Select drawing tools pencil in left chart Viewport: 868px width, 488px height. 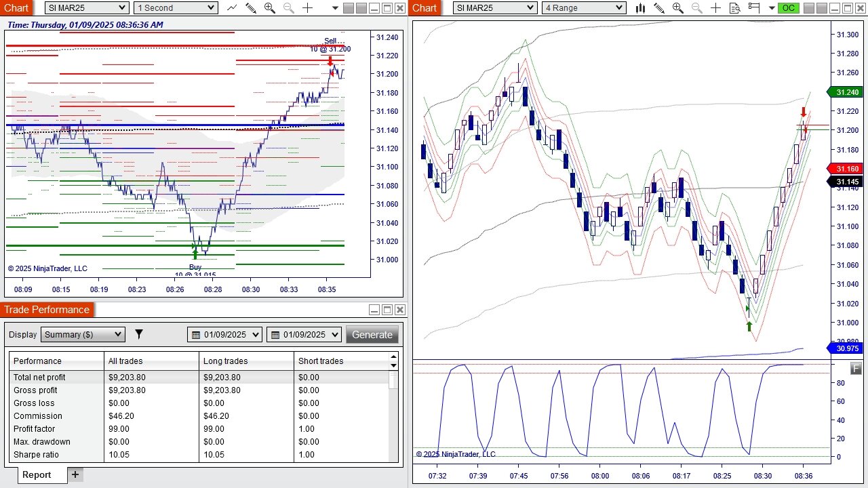pyautogui.click(x=250, y=8)
